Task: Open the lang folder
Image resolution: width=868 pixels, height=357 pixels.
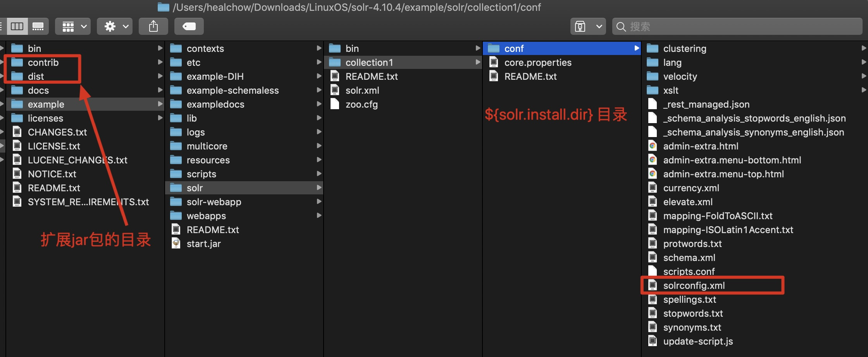Action: (755, 62)
